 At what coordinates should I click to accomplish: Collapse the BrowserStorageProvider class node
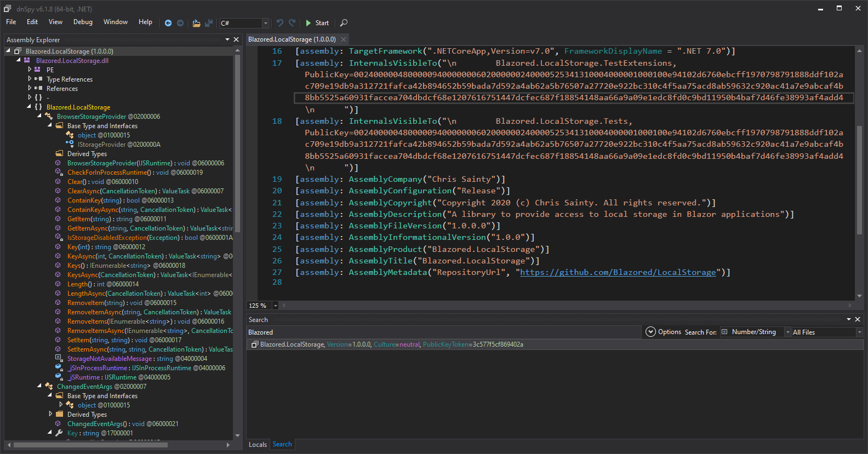coord(39,116)
